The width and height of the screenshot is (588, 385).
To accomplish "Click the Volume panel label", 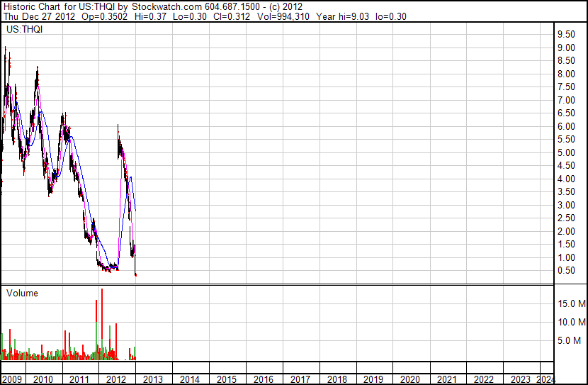I will [22, 293].
